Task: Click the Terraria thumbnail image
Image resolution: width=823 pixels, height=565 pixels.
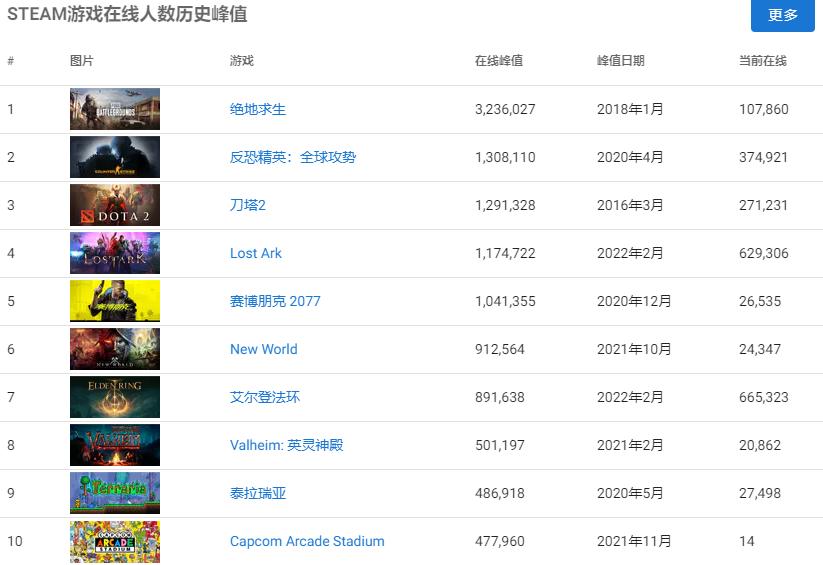Action: coord(115,493)
